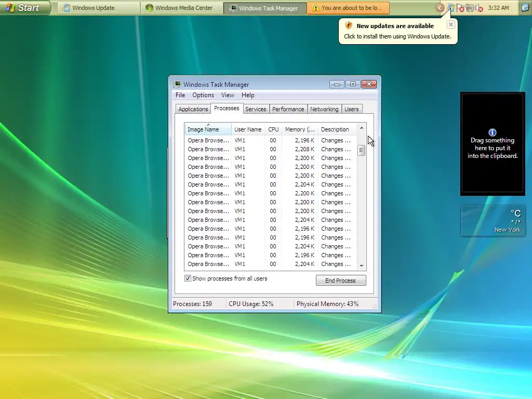Click the clipboard gadget info icon
The height and width of the screenshot is (399, 532).
pos(493,132)
